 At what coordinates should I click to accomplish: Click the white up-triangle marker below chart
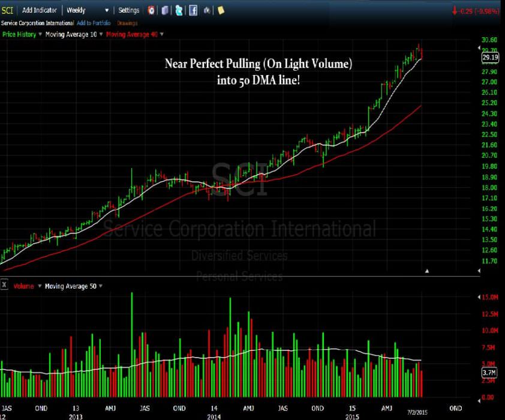pyautogui.click(x=427, y=271)
